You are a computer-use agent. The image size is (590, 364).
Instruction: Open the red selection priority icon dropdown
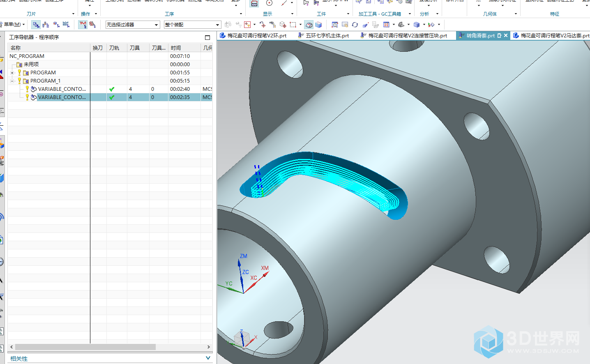coord(247,25)
